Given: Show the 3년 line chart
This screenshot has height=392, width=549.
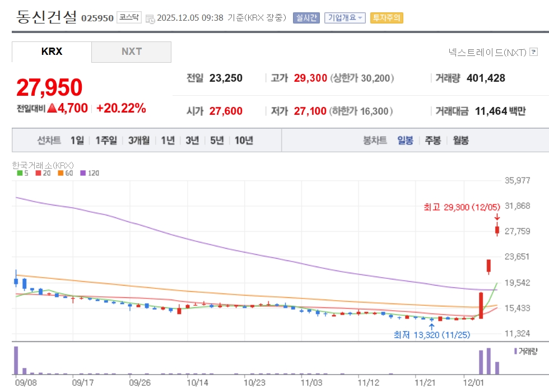Looking at the screenshot, I should pyautogui.click(x=192, y=141).
